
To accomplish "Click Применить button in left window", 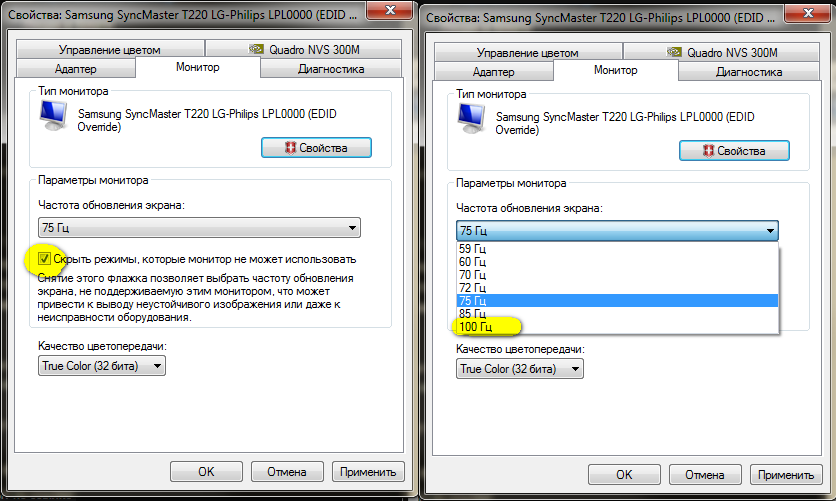I will [x=368, y=472].
